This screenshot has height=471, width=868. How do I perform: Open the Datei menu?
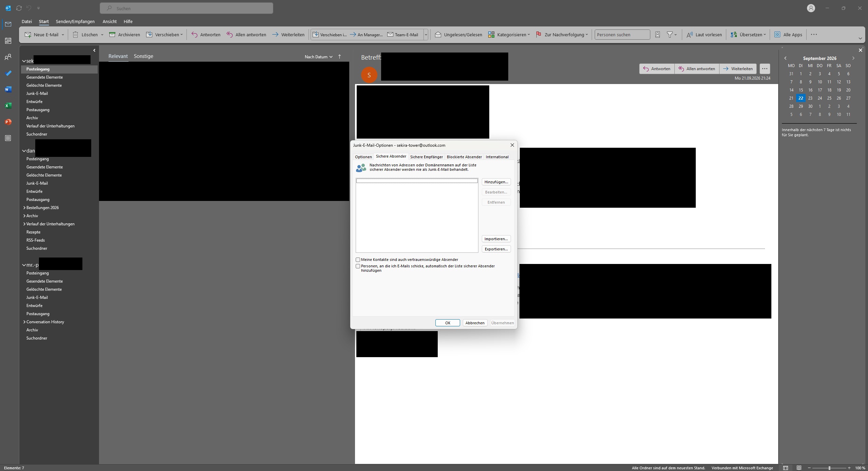pos(27,21)
